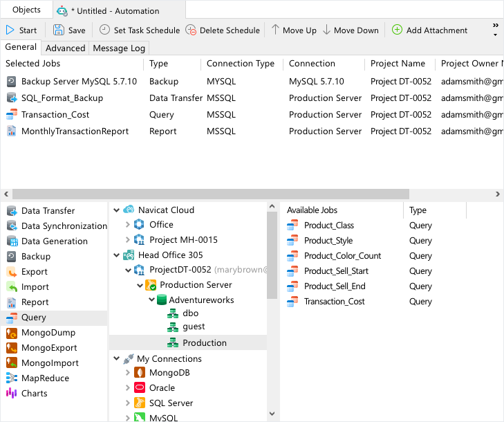Image resolution: width=504 pixels, height=422 pixels.
Task: Click the Start automation play icon
Action: (x=10, y=30)
